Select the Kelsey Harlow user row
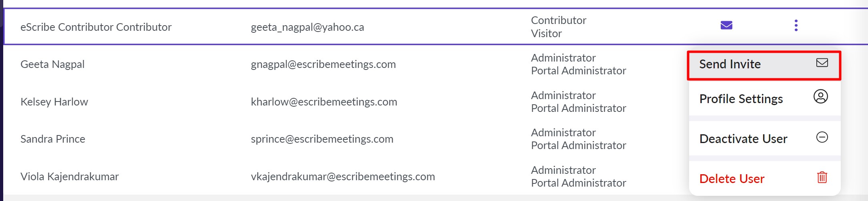The width and height of the screenshot is (868, 201). click(54, 102)
